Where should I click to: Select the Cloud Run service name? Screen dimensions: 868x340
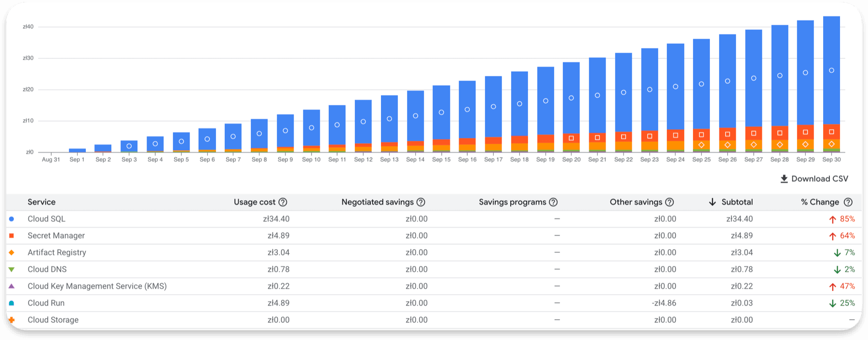[x=46, y=303]
